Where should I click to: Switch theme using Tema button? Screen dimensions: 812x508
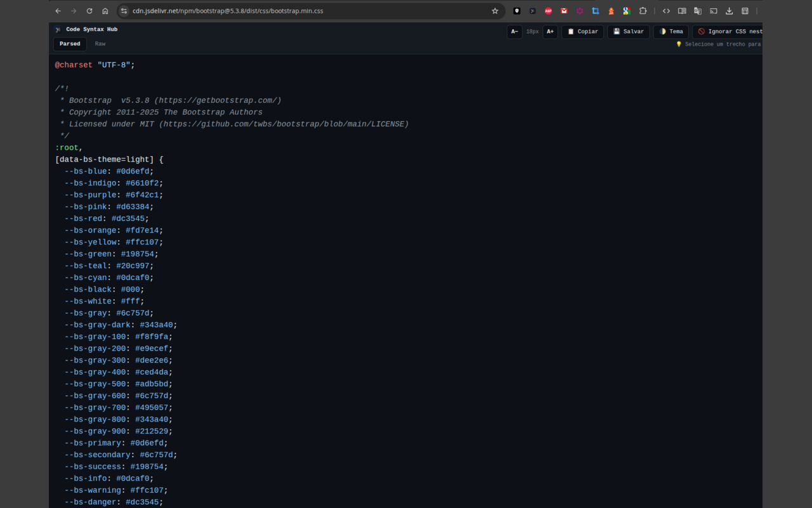[x=671, y=31]
